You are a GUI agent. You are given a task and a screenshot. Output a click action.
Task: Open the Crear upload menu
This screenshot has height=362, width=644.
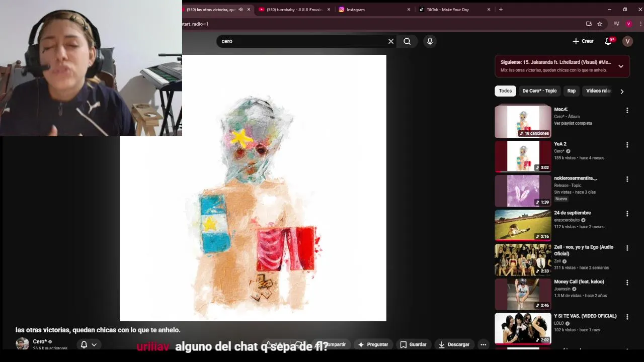(583, 41)
